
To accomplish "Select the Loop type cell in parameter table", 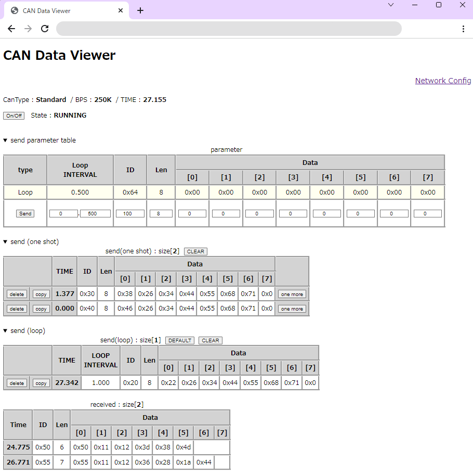I will coord(25,192).
